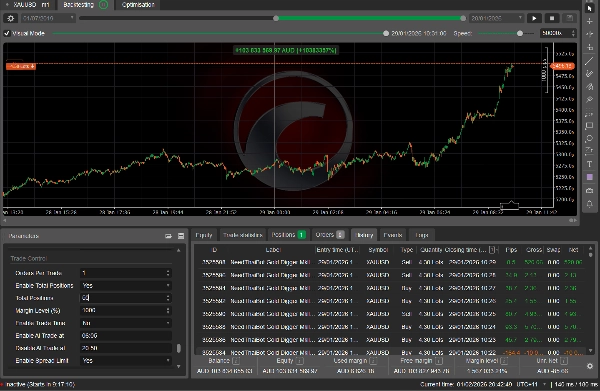Click the visual mode progress slider handle

[386, 33]
